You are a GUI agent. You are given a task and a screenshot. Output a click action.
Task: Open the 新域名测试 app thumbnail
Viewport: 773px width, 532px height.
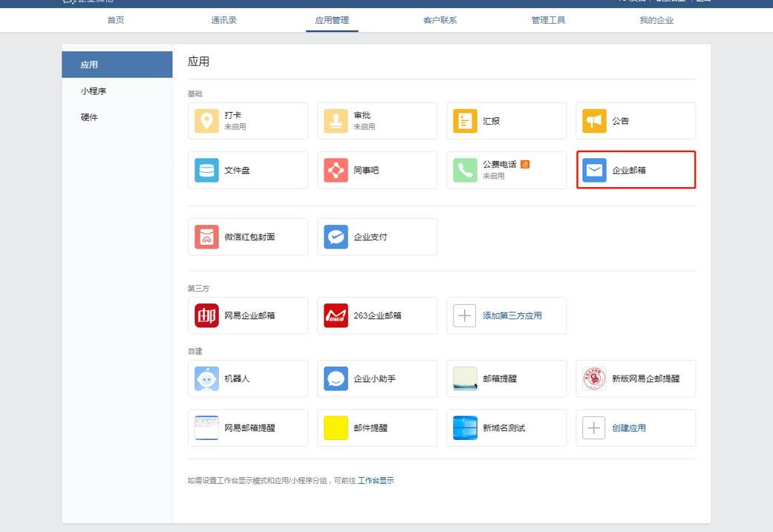click(x=465, y=428)
